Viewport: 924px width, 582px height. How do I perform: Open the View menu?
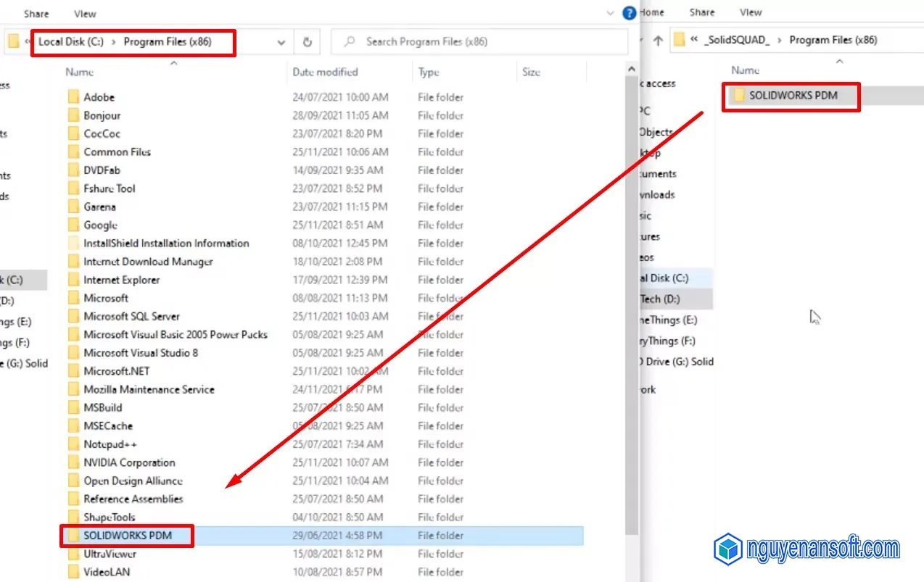(84, 13)
